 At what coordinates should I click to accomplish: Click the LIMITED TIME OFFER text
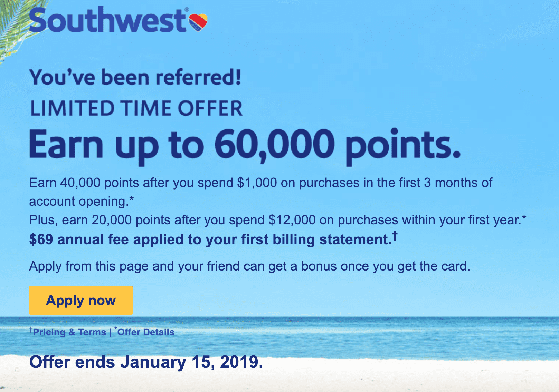click(x=136, y=108)
